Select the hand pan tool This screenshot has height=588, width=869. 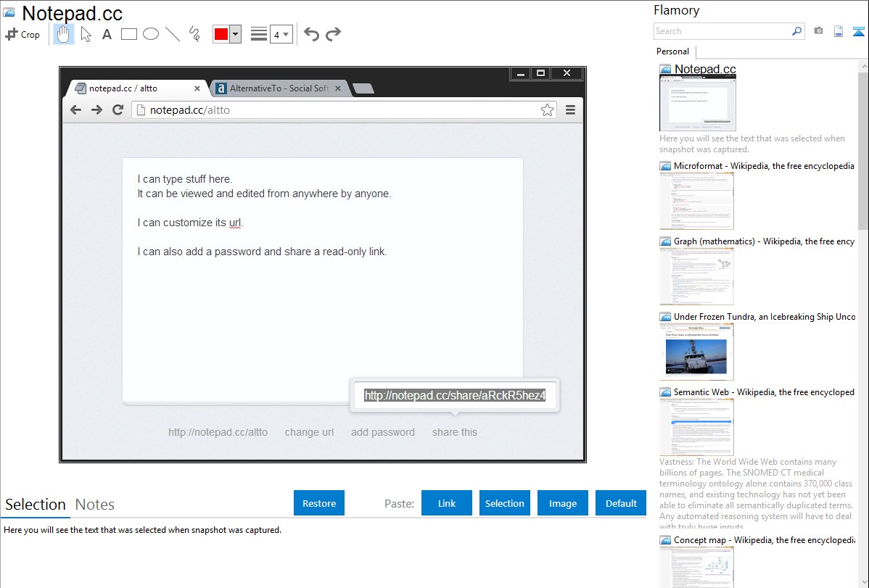pyautogui.click(x=64, y=34)
